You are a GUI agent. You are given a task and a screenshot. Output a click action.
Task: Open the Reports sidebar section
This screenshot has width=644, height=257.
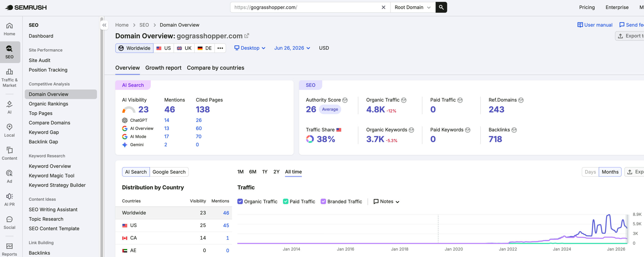[x=9, y=249]
